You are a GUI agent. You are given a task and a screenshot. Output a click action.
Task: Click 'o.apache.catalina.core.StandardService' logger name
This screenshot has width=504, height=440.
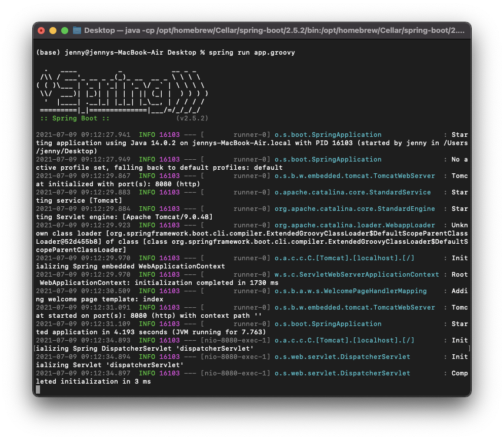point(353,192)
